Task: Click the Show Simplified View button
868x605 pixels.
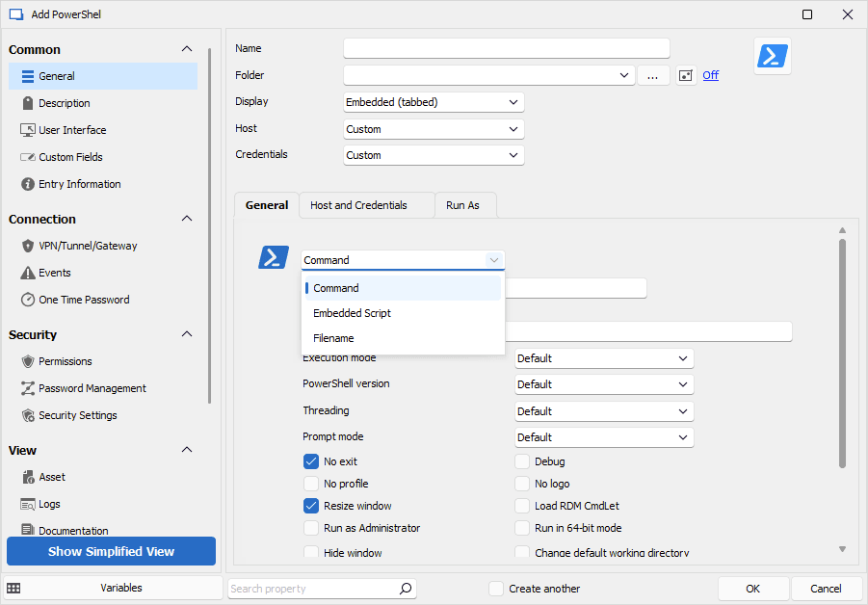Action: pos(111,552)
